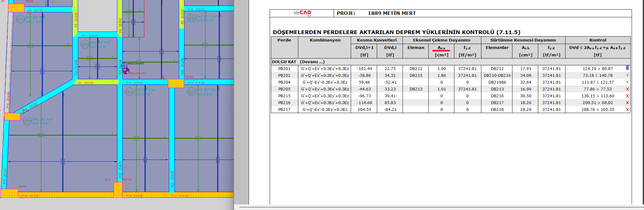644x210 pixels.
Task: Select the hatched column beside the S10 label
Action: pos(118,190)
